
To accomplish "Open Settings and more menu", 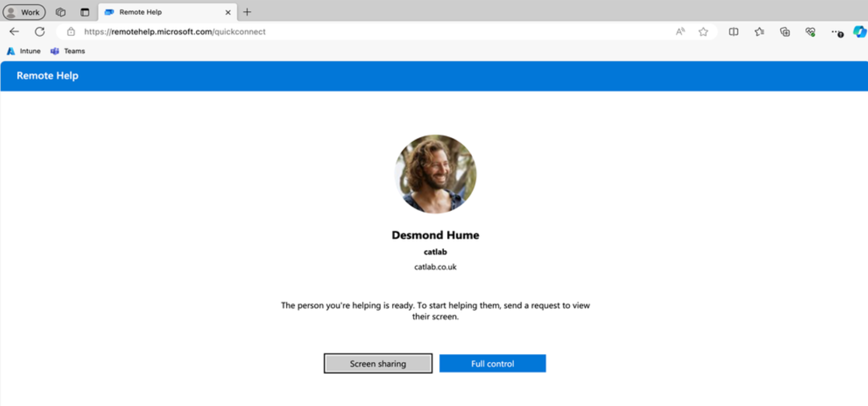I will 836,31.
